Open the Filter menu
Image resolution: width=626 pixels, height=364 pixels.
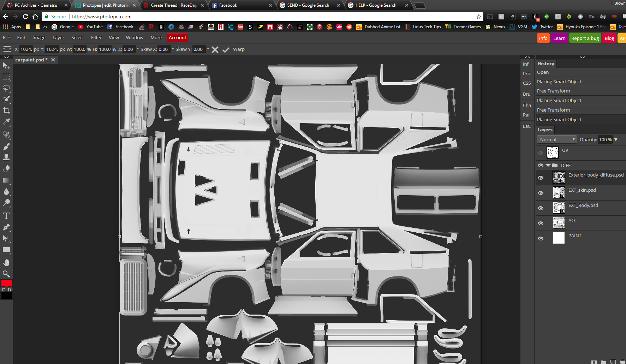click(96, 38)
